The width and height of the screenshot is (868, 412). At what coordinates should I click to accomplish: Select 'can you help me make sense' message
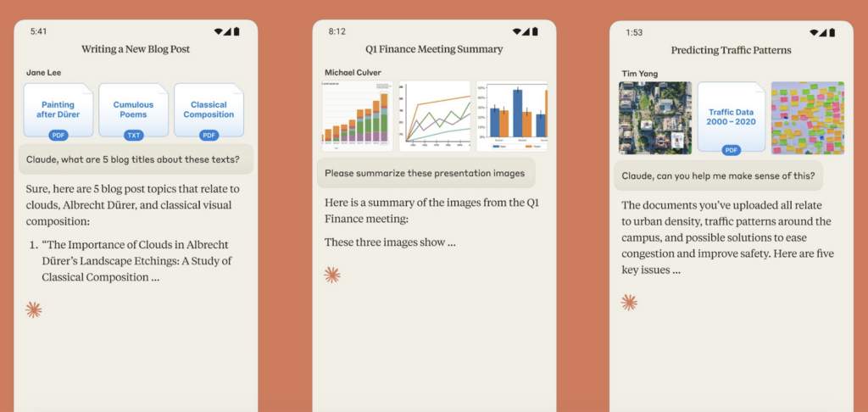click(721, 175)
